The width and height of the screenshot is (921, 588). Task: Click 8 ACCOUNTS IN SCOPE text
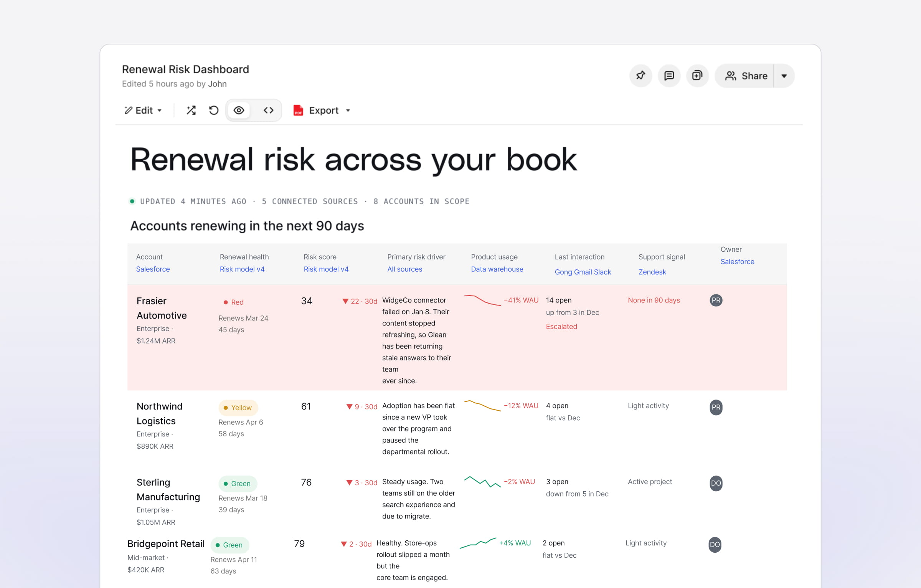[x=421, y=201]
